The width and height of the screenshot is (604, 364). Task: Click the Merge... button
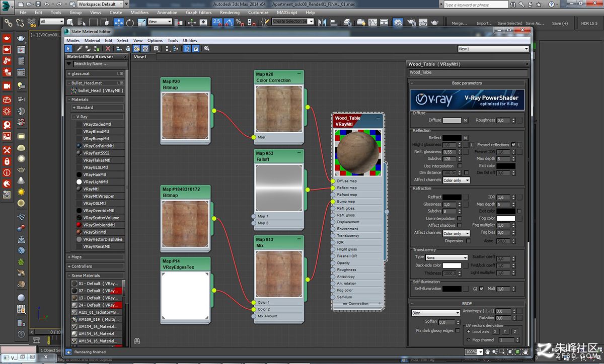point(459,23)
